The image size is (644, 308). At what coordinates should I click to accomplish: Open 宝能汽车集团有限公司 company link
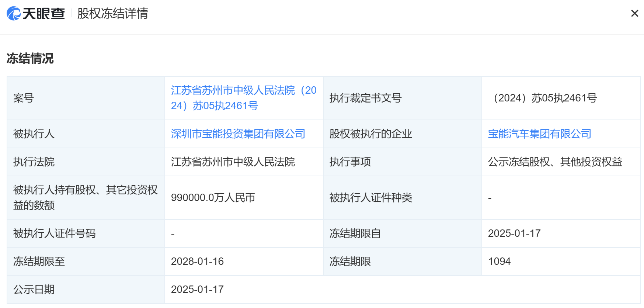(540, 134)
